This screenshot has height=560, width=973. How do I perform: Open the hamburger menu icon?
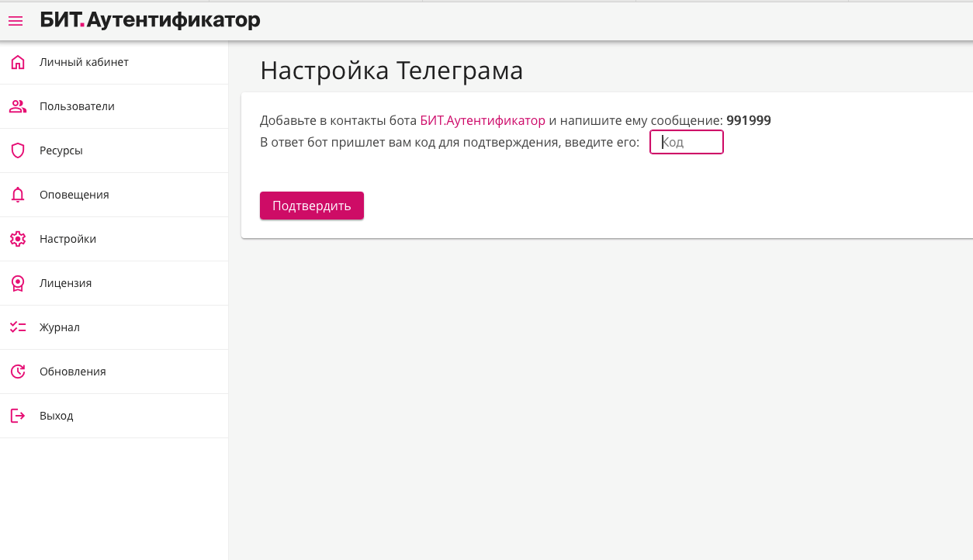pos(16,21)
